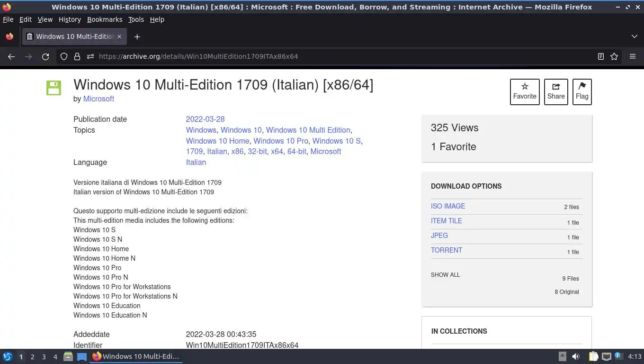Open the file manager taskbar icon
This screenshot has height=364, width=644.
pyautogui.click(x=68, y=356)
